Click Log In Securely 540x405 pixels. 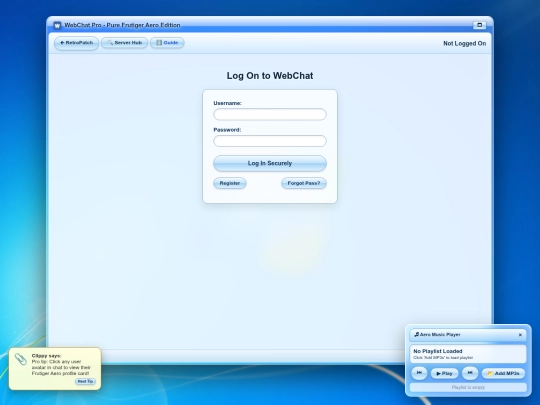point(270,163)
